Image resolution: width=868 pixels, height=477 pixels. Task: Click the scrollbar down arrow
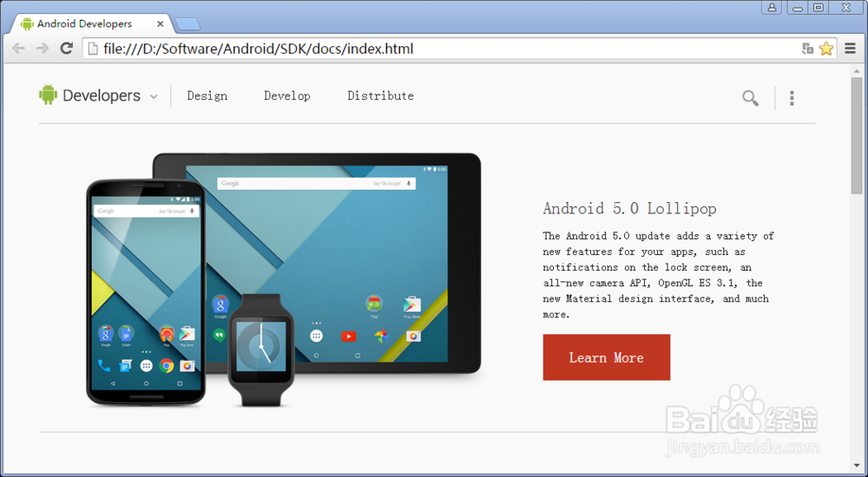point(857,466)
